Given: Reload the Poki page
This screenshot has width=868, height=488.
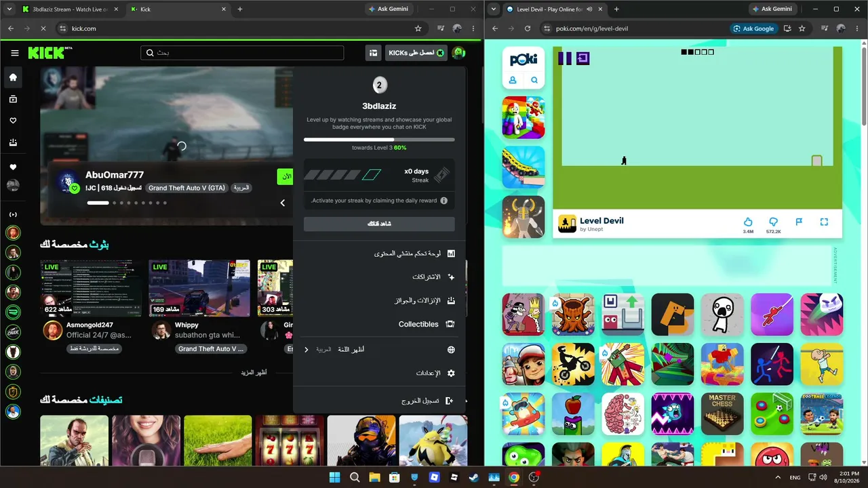Looking at the screenshot, I should (527, 28).
